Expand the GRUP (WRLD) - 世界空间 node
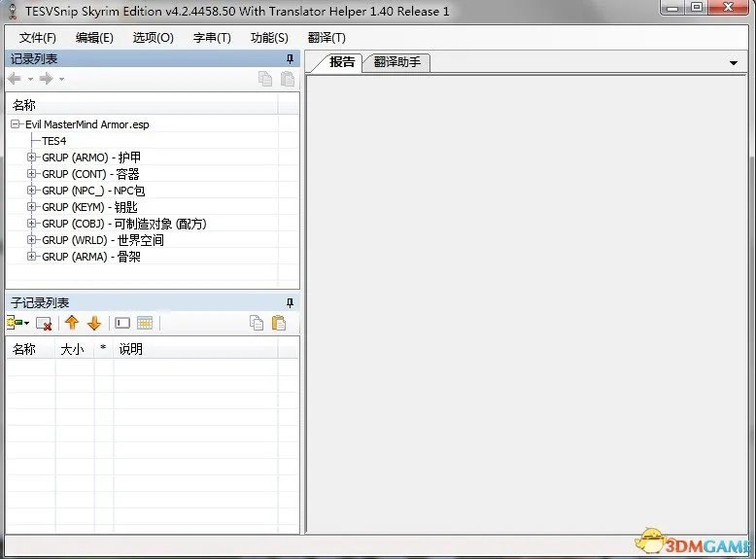The width and height of the screenshot is (756, 559). pyautogui.click(x=32, y=240)
